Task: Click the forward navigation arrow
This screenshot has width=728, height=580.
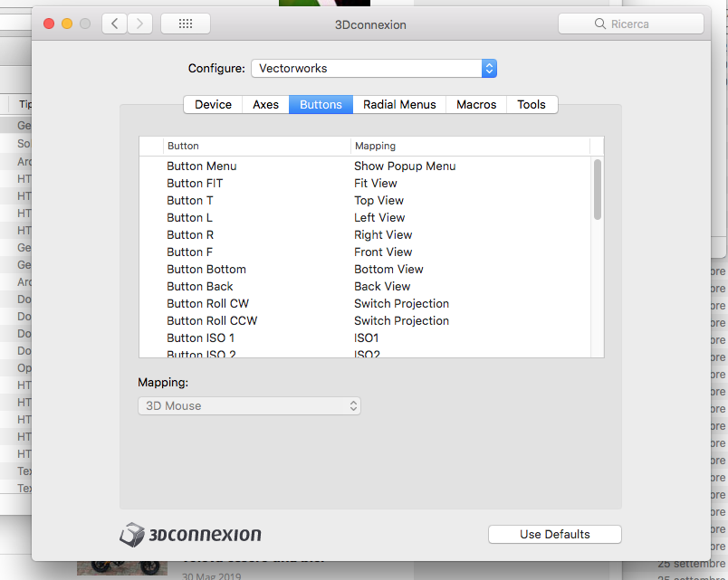Action: (139, 24)
